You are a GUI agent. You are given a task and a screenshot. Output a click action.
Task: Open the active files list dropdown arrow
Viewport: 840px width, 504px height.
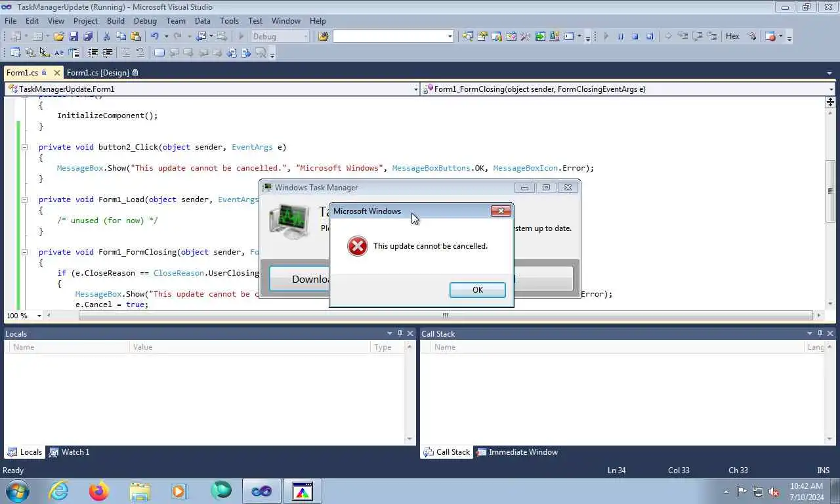[830, 73]
